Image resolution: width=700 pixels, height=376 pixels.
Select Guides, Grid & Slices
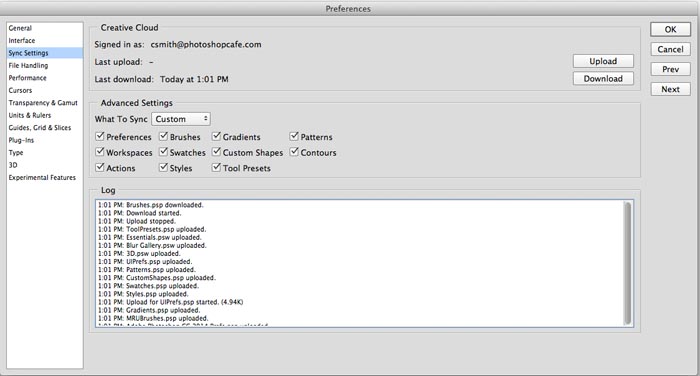click(x=45, y=128)
